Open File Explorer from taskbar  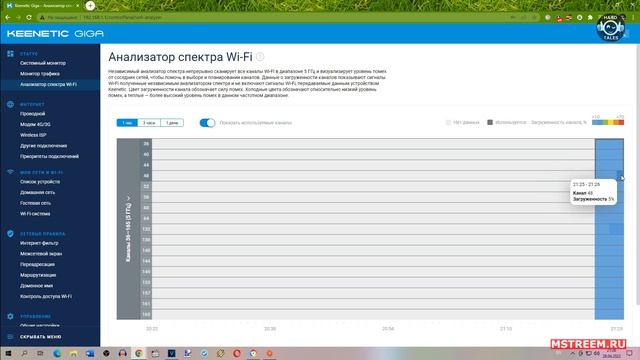pos(73,353)
